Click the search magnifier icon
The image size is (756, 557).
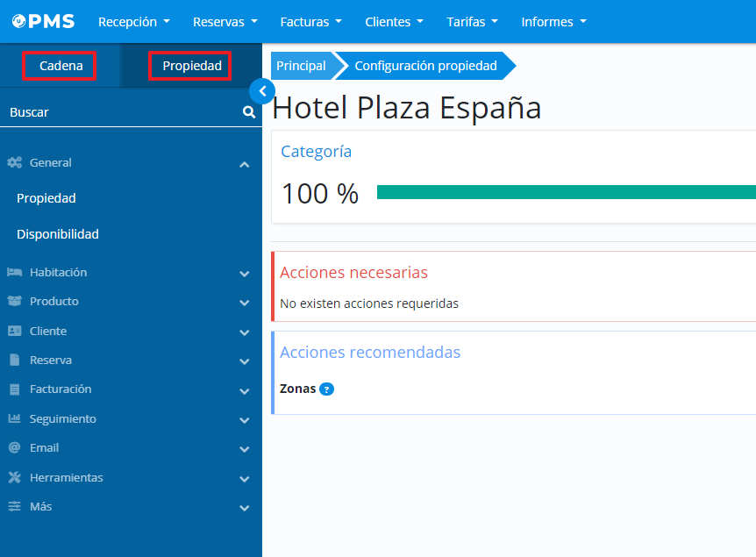(249, 112)
